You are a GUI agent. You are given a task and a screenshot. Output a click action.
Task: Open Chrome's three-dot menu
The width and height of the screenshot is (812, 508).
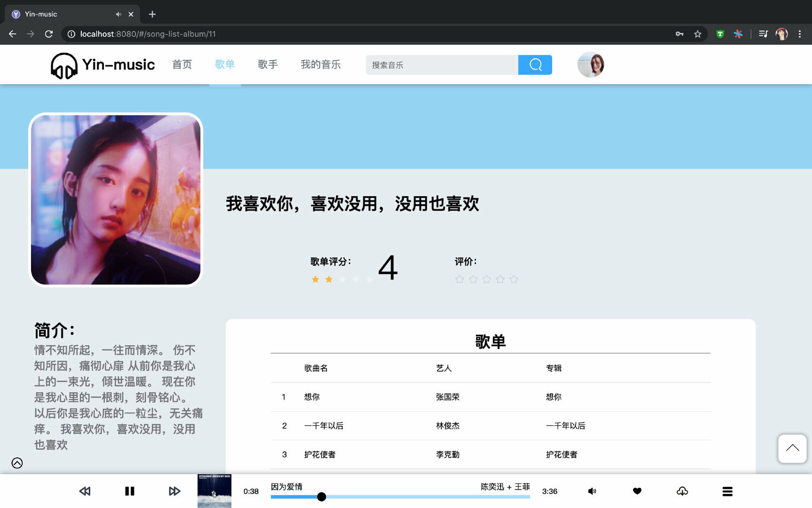point(799,34)
